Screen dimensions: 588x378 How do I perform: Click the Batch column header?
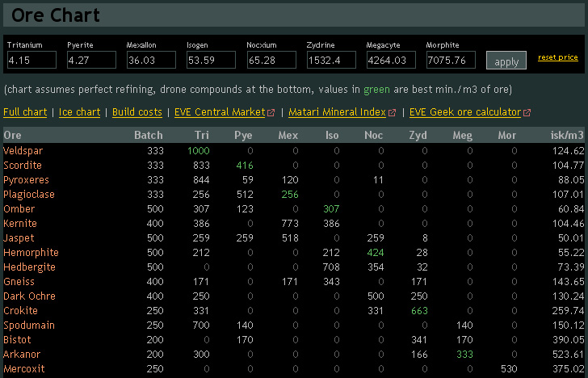pyautogui.click(x=149, y=135)
